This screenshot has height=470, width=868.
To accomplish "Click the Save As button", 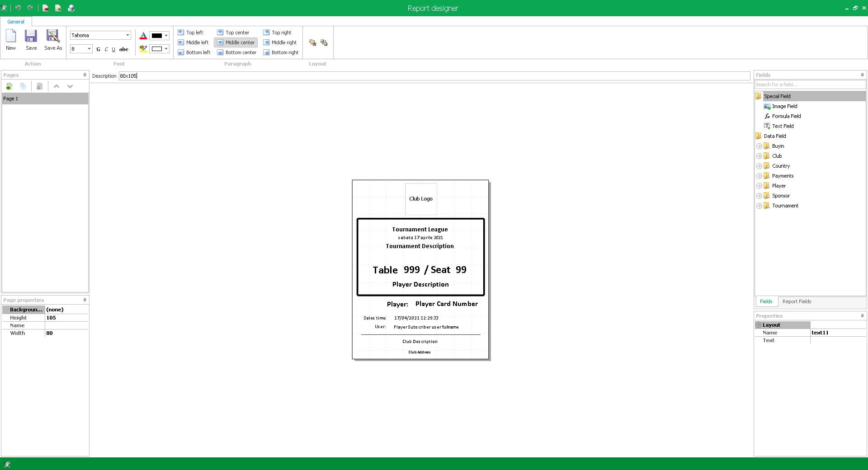I will 53,40.
